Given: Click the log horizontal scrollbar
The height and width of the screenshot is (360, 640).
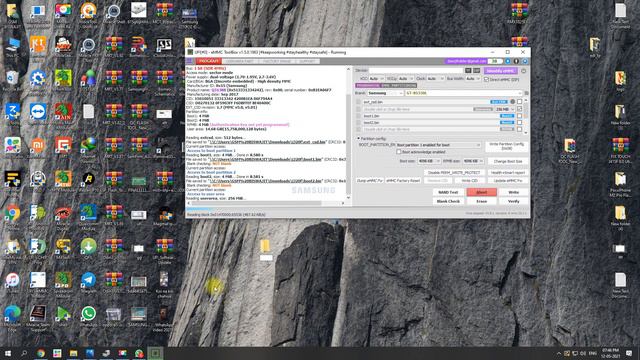Looking at the screenshot, I should [x=267, y=203].
